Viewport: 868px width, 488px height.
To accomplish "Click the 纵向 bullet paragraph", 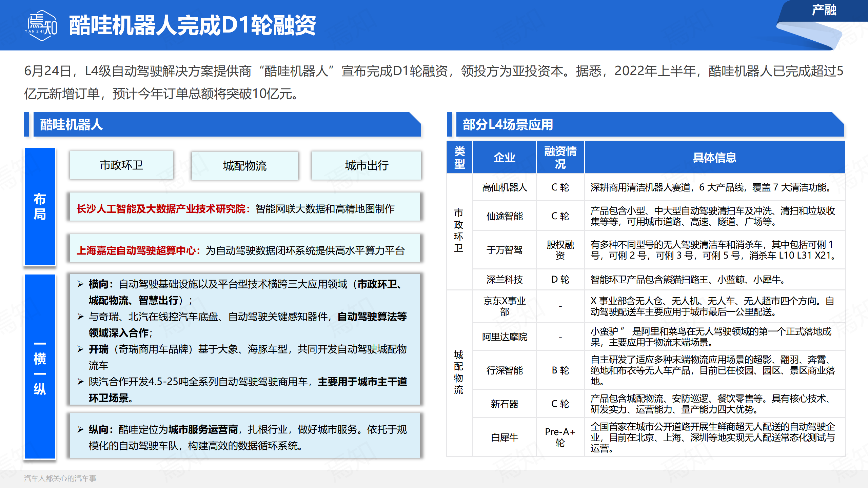I will [242, 438].
